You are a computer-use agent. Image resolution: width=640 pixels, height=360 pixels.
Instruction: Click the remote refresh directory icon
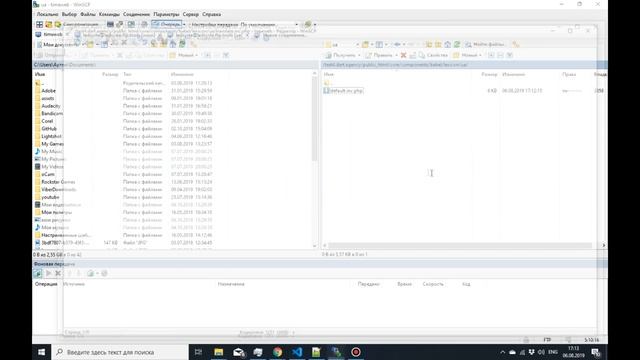[457, 44]
